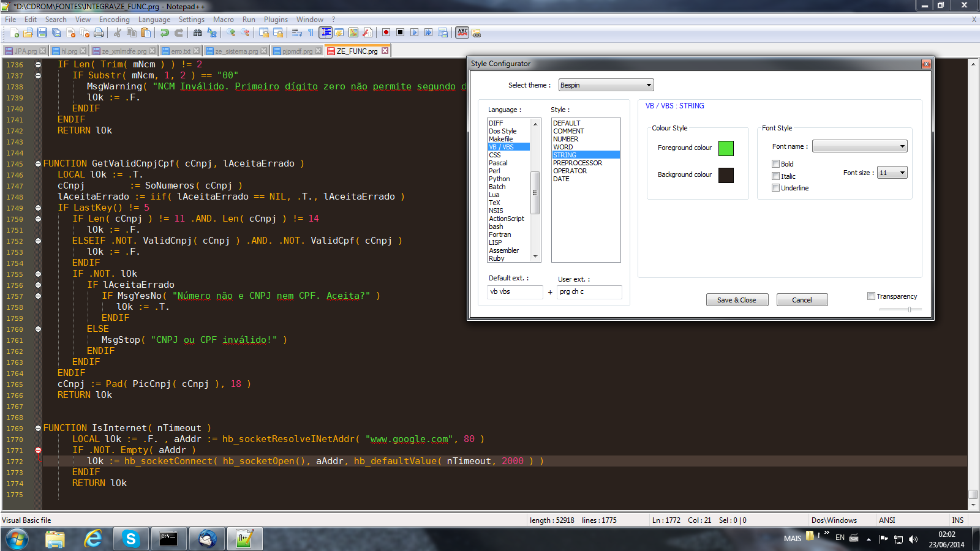Expand the Font size dropdown
Viewport: 980px width, 551px height.
tap(892, 173)
